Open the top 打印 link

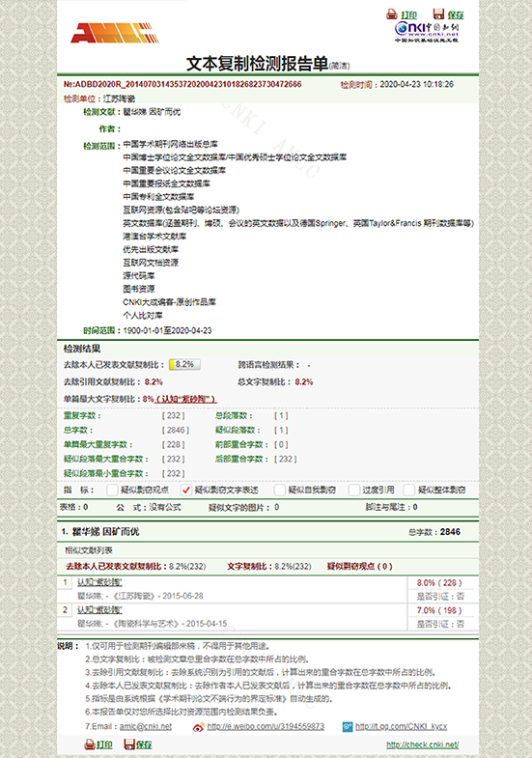point(408,15)
